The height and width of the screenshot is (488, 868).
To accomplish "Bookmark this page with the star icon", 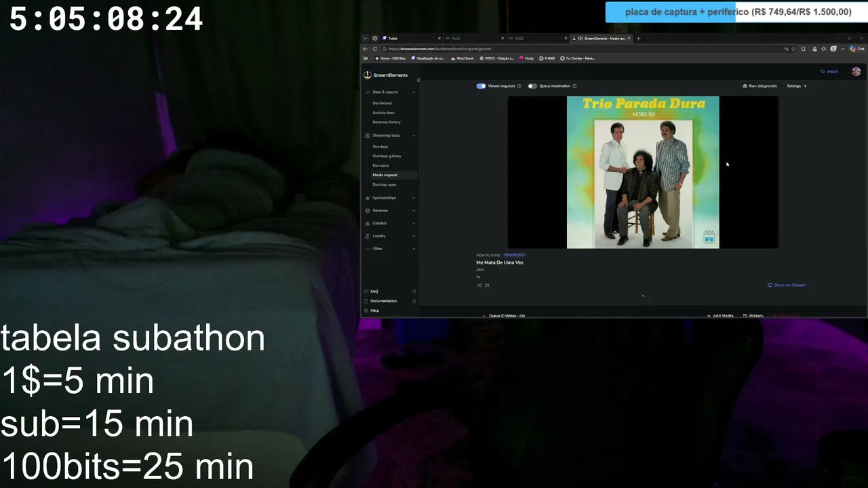I will (x=794, y=49).
